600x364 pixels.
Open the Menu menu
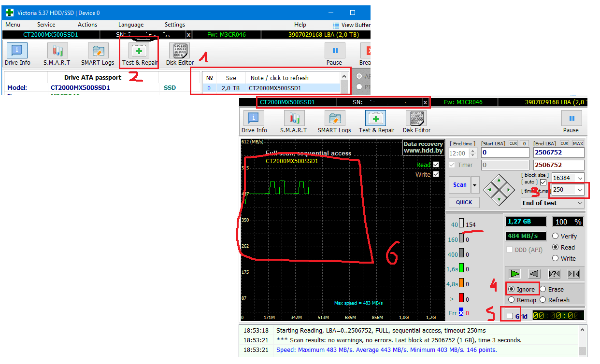tap(13, 25)
